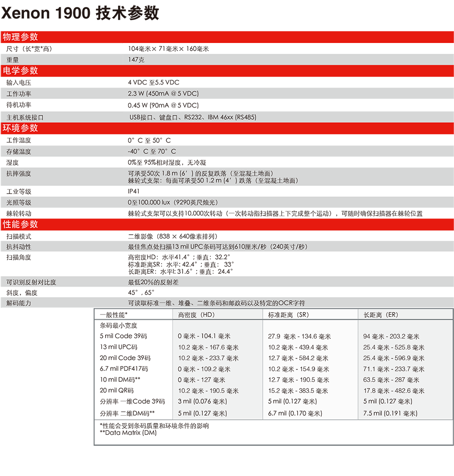Click the '抗抖动性' row label
The image size is (454, 476).
[19, 247]
